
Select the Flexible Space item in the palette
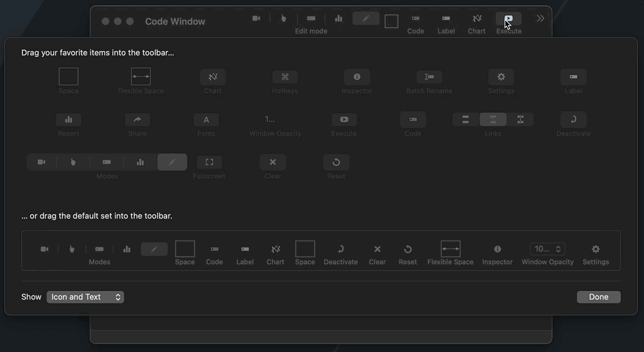[141, 77]
